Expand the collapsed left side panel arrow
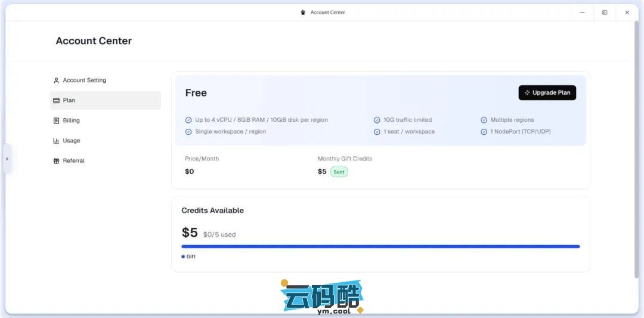This screenshot has width=644, height=318. coord(7,159)
